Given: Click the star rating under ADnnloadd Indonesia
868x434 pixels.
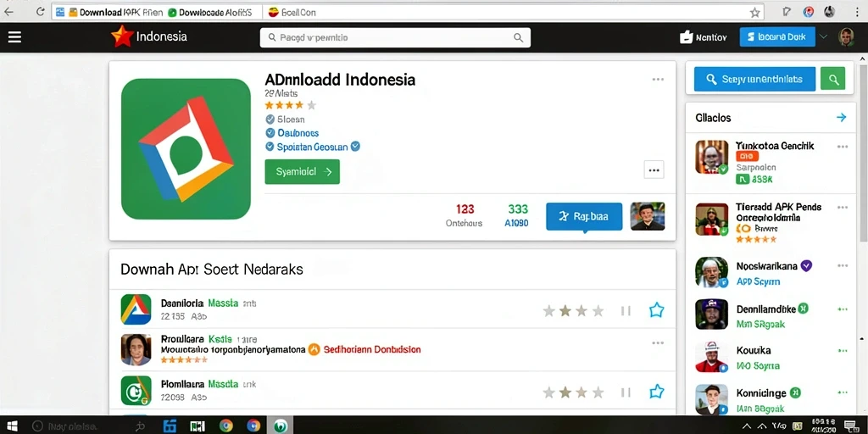Looking at the screenshot, I should tap(290, 105).
